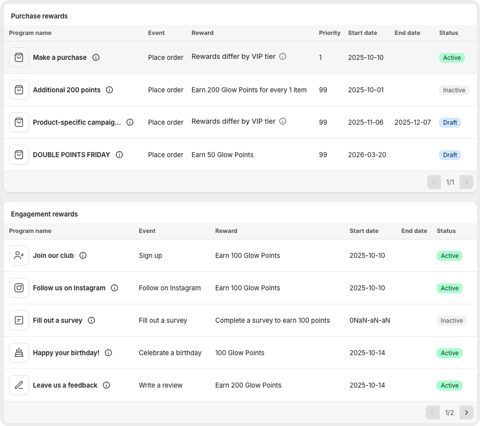
Task: Click Complete a survey to earn 100 points
Action: (x=272, y=320)
